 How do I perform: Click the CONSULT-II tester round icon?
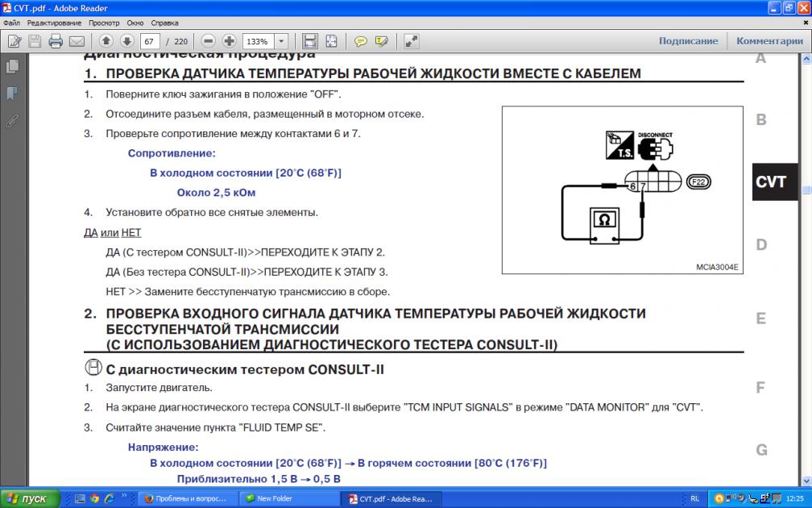pyautogui.click(x=93, y=368)
